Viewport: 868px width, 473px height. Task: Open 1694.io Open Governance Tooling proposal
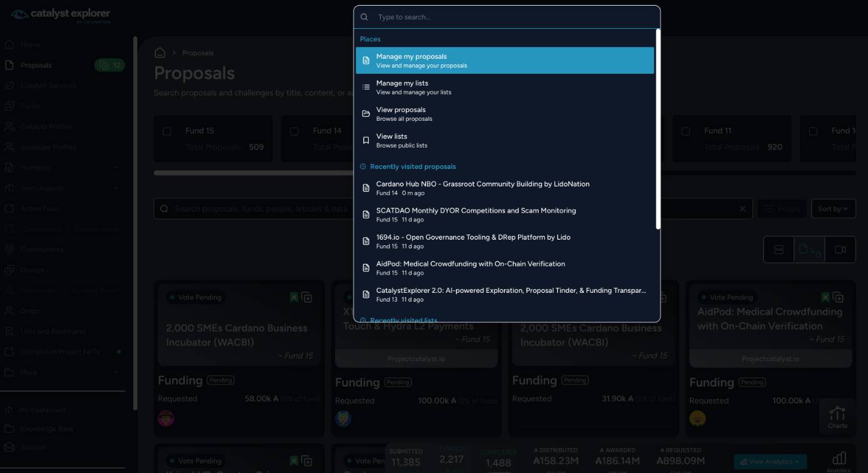pos(505,242)
